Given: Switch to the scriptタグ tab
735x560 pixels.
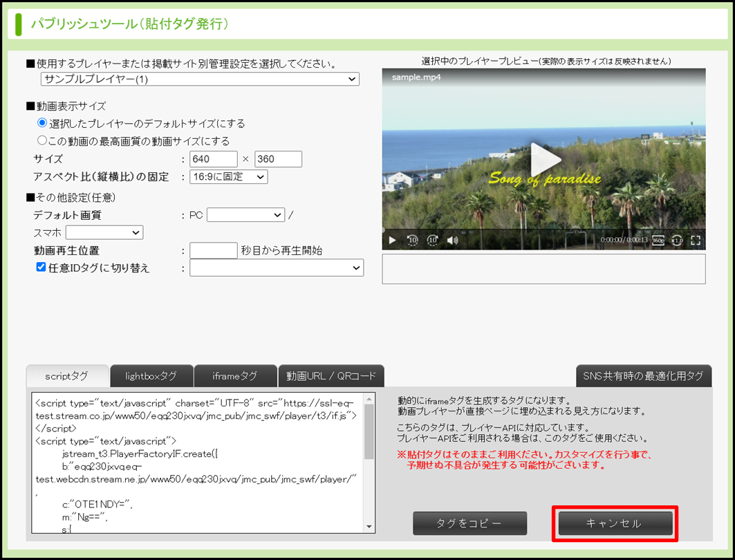Looking at the screenshot, I should point(68,376).
